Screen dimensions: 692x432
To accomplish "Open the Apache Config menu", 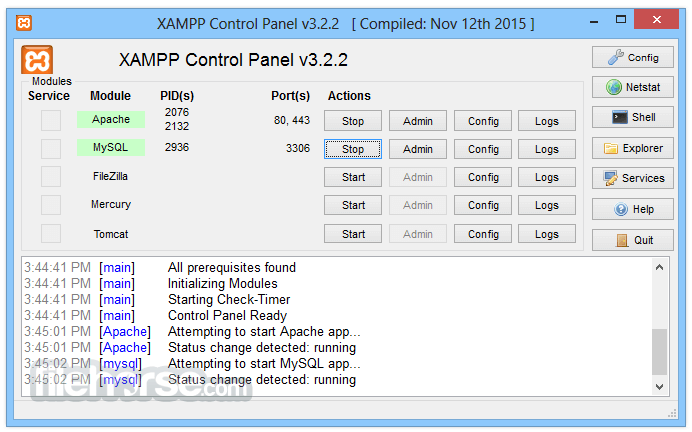I will (483, 121).
